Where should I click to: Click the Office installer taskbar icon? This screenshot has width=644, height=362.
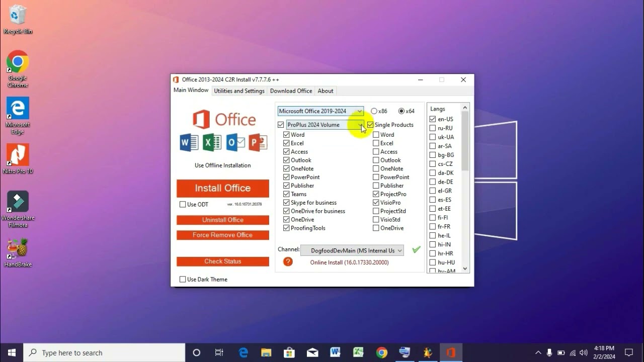(451, 352)
